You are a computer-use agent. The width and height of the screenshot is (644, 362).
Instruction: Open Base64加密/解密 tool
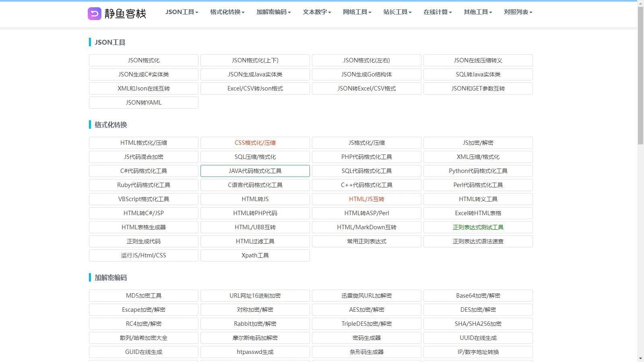pyautogui.click(x=478, y=296)
